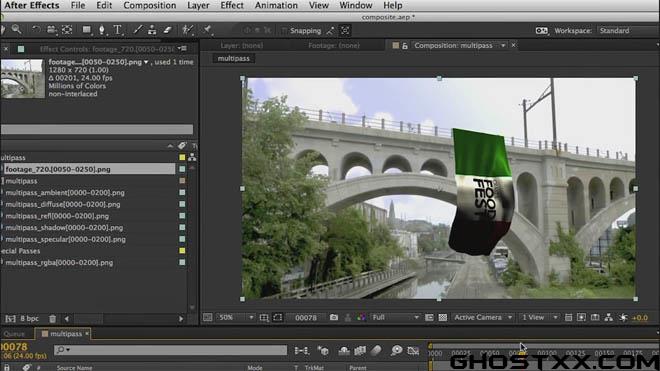
Task: Click the snap collapsed compositions icon beside Snapping
Action: tap(331, 31)
